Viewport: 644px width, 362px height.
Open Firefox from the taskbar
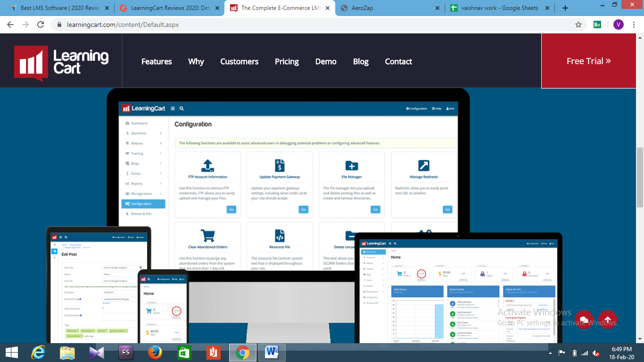[x=155, y=352]
